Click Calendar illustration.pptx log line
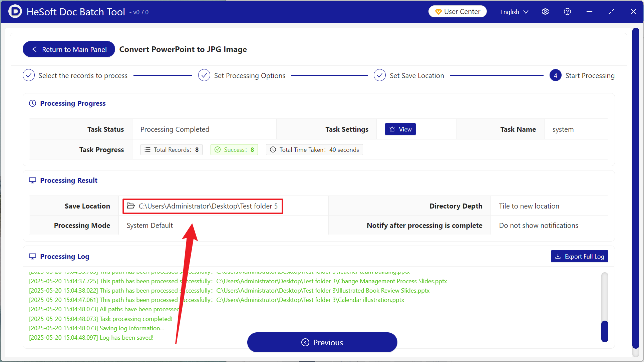This screenshot has height=362, width=644. [x=217, y=300]
